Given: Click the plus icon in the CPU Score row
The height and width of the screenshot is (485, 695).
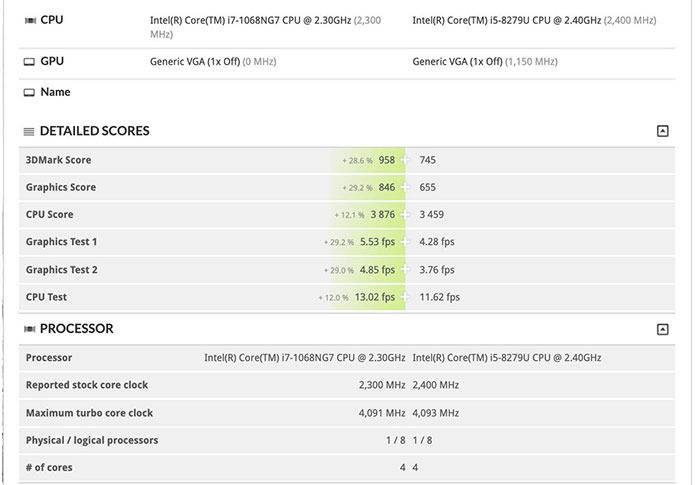Looking at the screenshot, I should [404, 215].
